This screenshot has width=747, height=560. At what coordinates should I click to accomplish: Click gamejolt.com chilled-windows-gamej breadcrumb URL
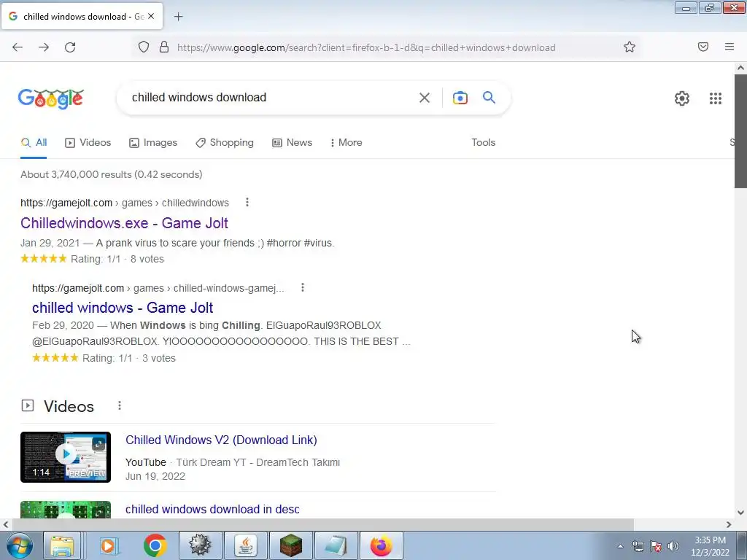pyautogui.click(x=158, y=288)
